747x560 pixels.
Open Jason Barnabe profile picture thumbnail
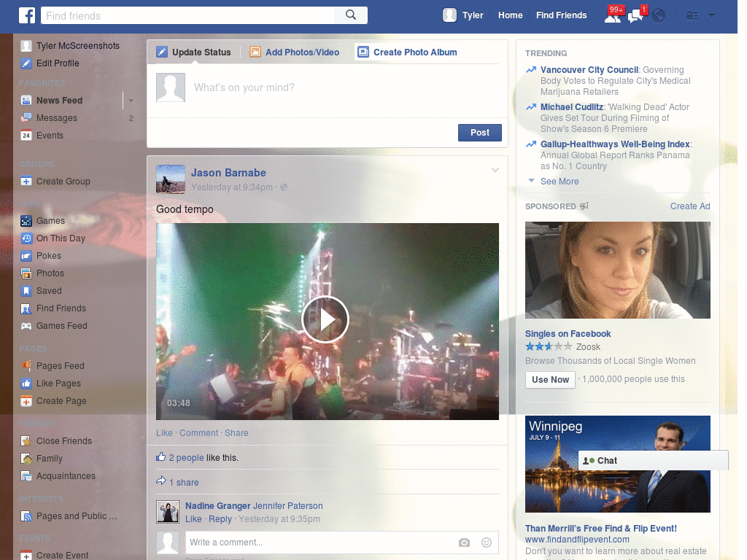(171, 179)
